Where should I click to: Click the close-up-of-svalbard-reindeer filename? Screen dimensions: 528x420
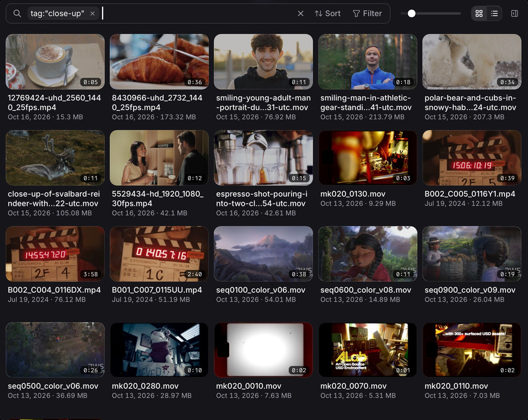pos(54,199)
